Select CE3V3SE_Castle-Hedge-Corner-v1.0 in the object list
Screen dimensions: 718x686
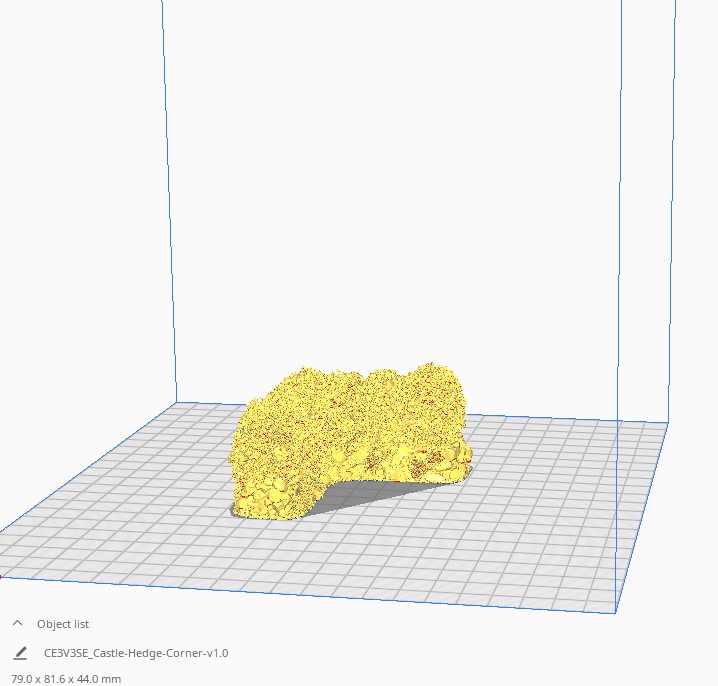coord(136,653)
